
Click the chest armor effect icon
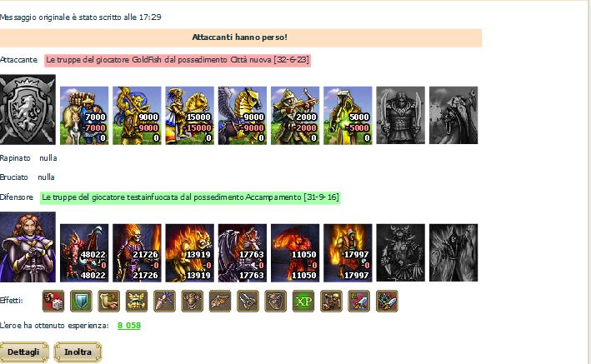193,301
